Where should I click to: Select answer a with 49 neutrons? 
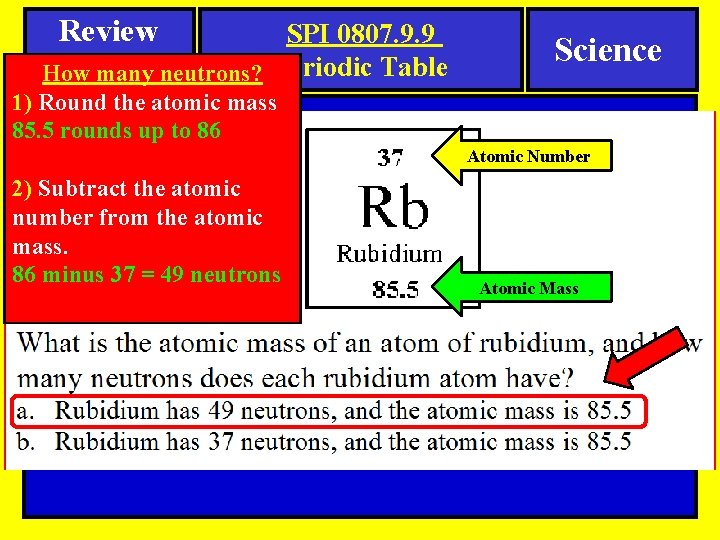tap(329, 411)
